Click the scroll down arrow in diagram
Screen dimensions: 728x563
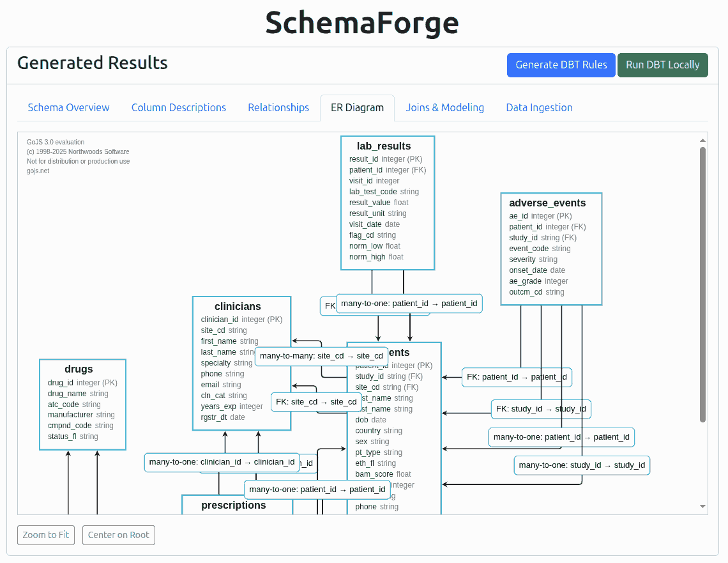point(702,506)
